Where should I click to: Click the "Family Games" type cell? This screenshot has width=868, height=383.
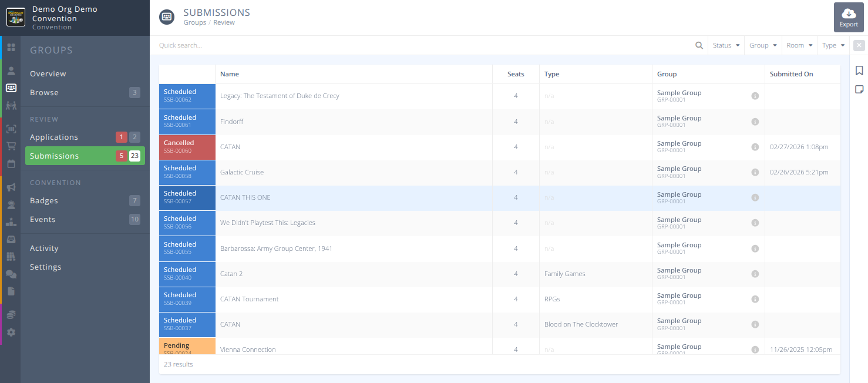pos(596,274)
